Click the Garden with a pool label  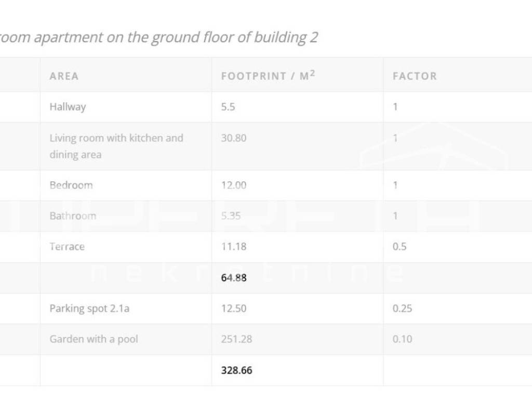point(94,339)
